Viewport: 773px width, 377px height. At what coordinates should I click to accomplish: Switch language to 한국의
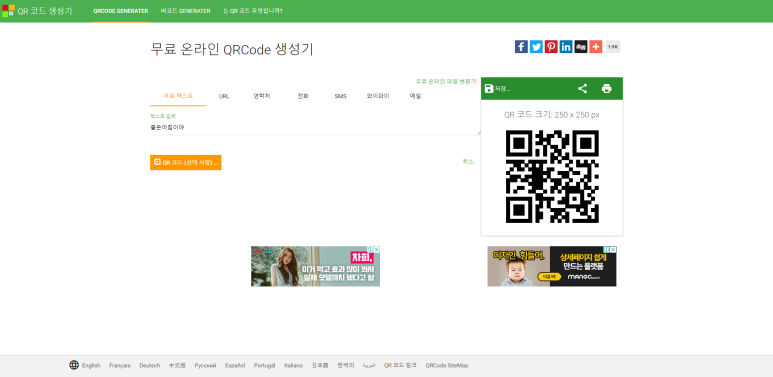346,366
